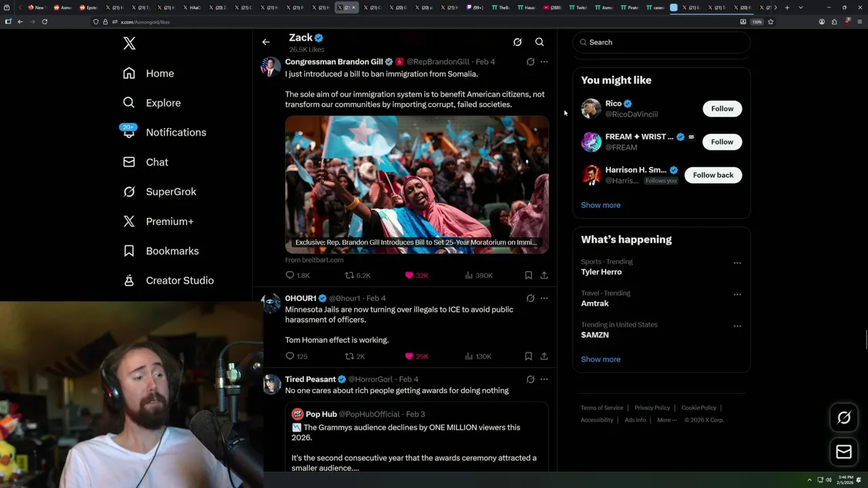This screenshot has height=488, width=868.
Task: Reply to 0HOUR1 post with 125 replies
Action: pyautogui.click(x=296, y=357)
